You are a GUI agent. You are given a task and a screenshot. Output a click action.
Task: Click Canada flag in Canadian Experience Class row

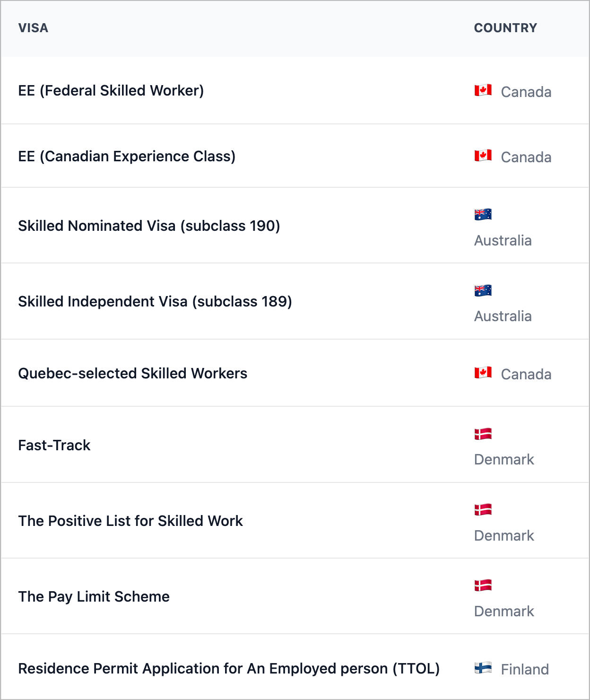coord(483,156)
